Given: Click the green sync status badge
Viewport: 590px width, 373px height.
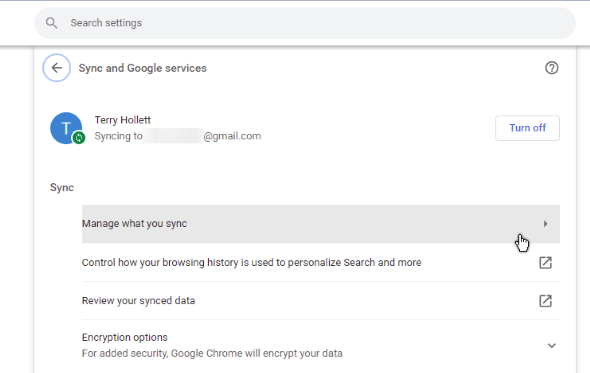Looking at the screenshot, I should (x=79, y=138).
